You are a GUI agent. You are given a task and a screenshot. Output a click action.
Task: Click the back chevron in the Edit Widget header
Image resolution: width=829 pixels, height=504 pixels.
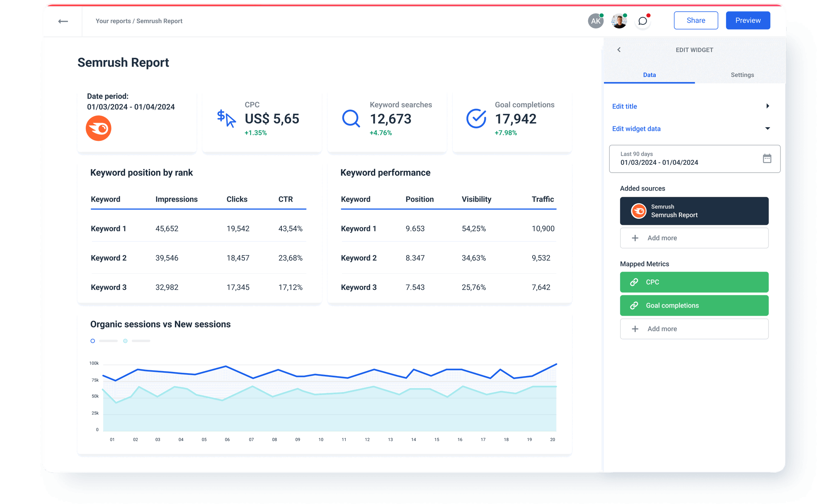[x=619, y=49]
